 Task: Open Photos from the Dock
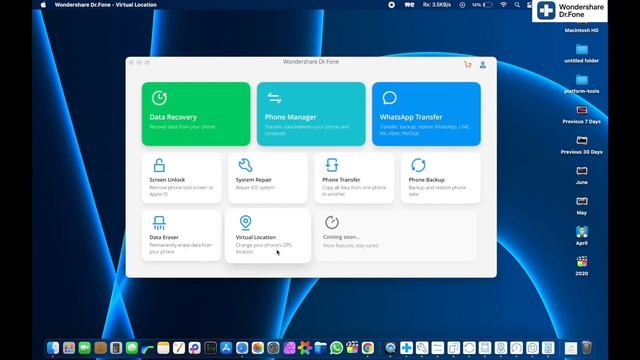(x=258, y=348)
